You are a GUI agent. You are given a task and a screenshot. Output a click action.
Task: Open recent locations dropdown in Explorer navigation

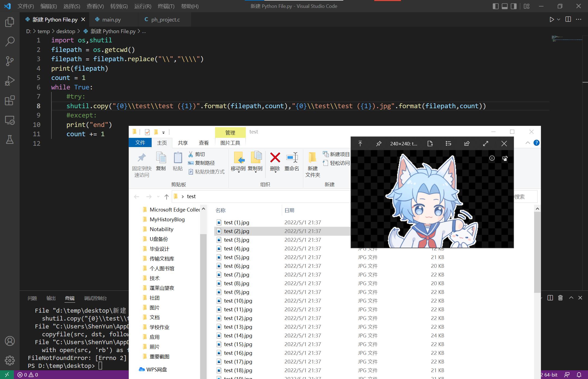pos(158,197)
